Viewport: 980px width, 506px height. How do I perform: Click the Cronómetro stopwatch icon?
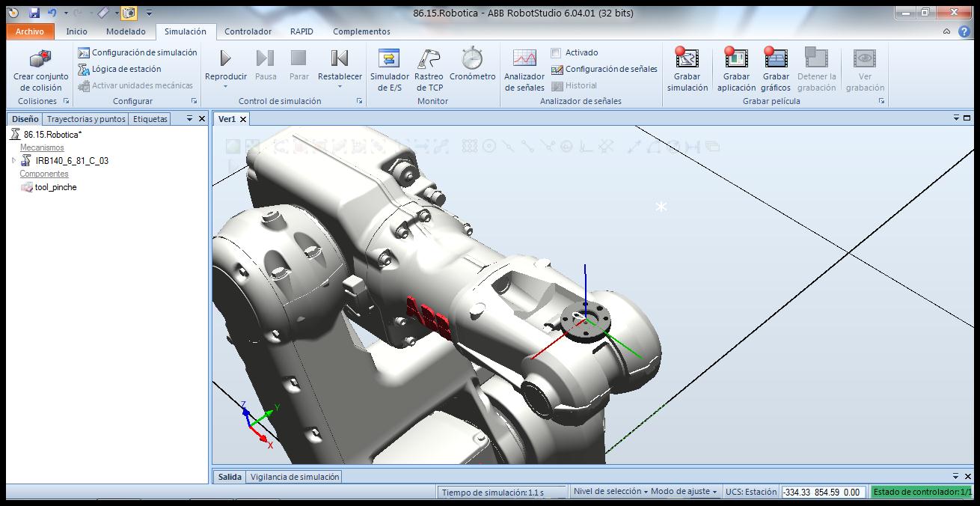[472, 58]
